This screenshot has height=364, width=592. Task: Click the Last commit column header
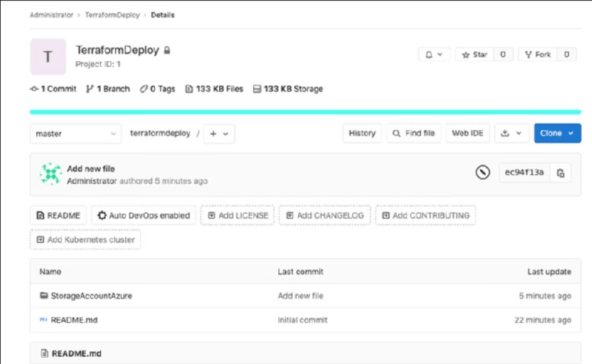point(301,272)
